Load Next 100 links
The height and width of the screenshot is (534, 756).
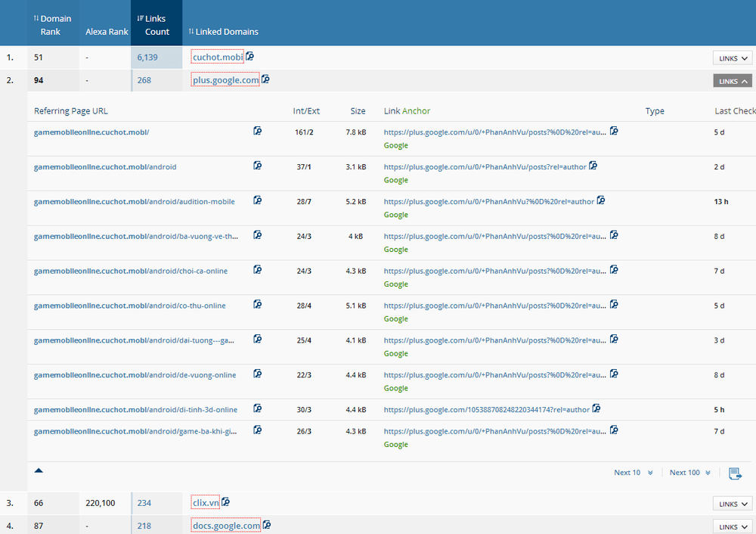[x=689, y=473]
